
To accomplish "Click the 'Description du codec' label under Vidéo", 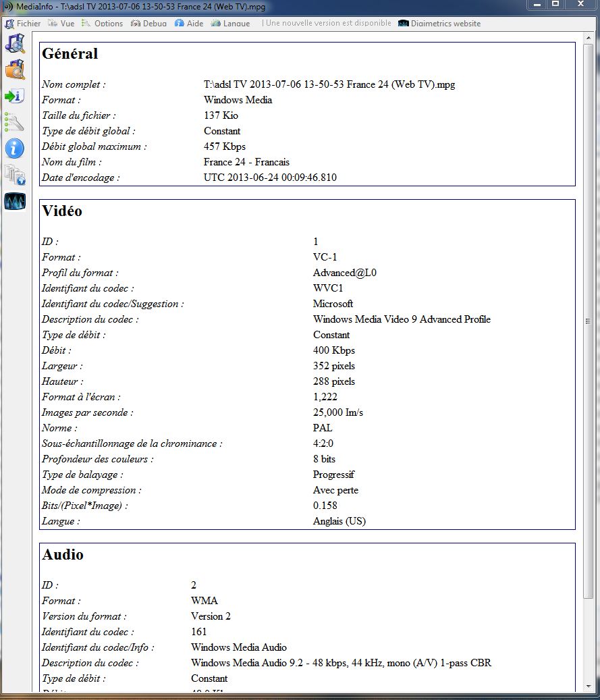I will pos(90,320).
